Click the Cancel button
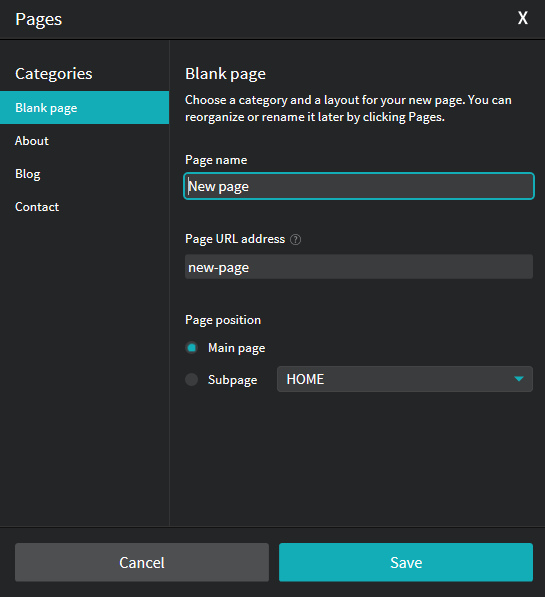This screenshot has width=545, height=597. pos(142,562)
